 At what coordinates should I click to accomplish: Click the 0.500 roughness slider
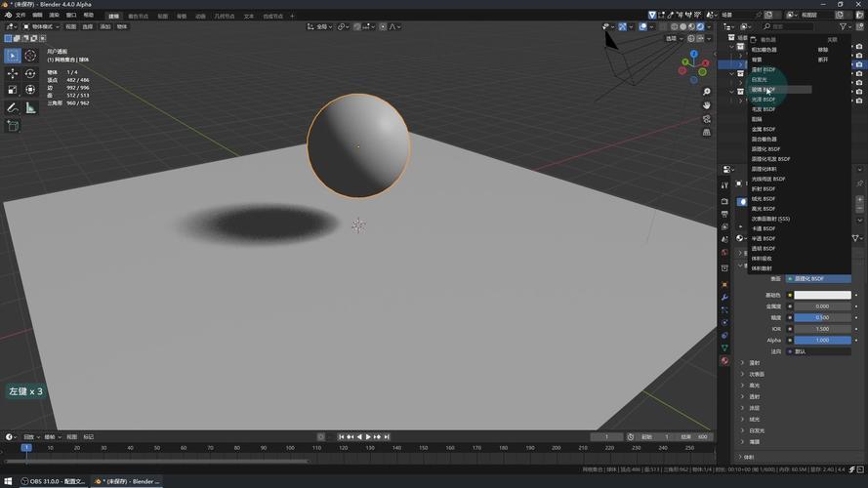(823, 317)
